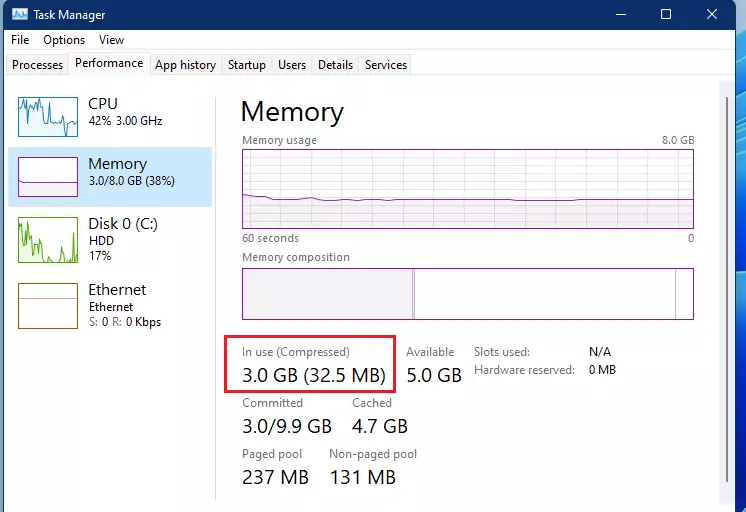Switch to the Services tab
This screenshot has height=512, width=746.
[x=386, y=65]
